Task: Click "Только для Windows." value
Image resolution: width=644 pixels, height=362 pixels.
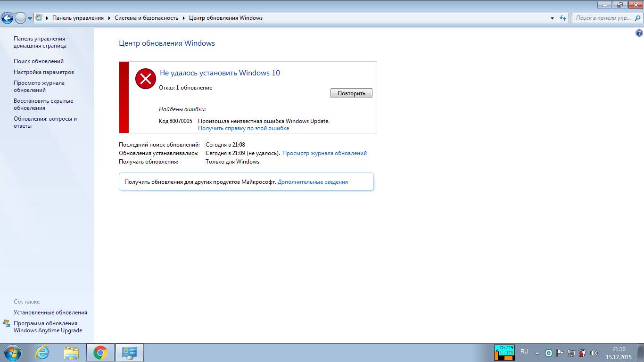Action: click(233, 162)
